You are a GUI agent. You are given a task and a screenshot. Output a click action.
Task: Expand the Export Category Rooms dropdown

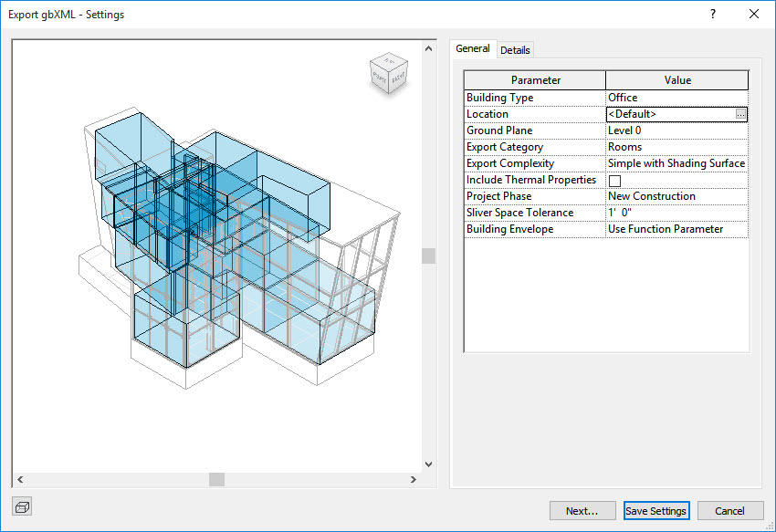point(676,147)
